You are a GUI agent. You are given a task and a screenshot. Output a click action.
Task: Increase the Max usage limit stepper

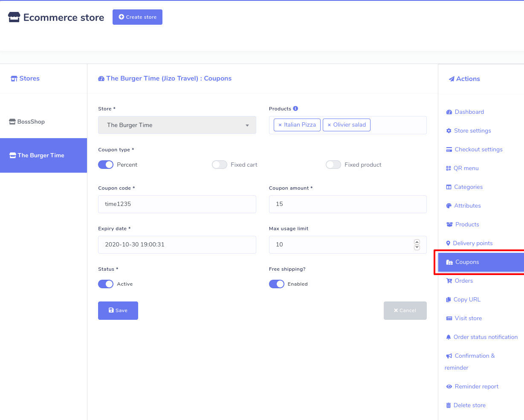pyautogui.click(x=417, y=242)
